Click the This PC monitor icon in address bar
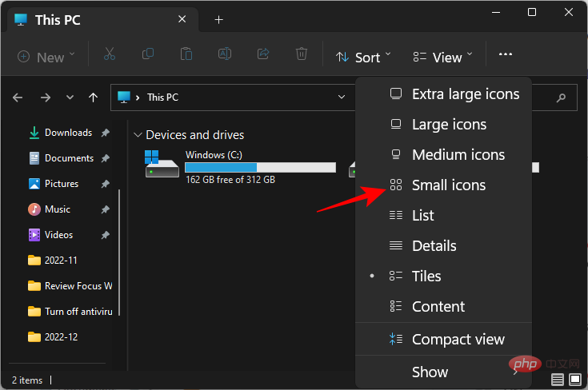The height and width of the screenshot is (390, 588). pos(124,97)
